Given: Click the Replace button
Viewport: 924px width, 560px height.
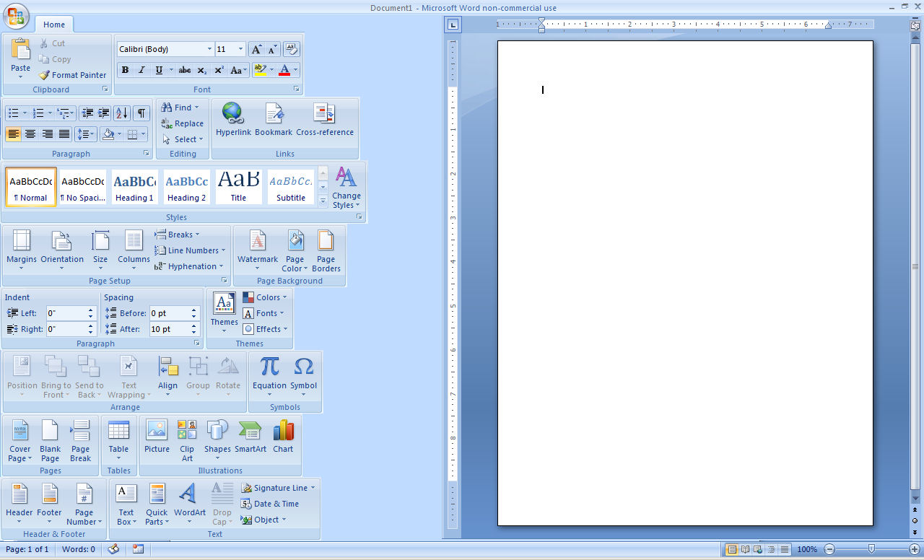Looking at the screenshot, I should 182,123.
